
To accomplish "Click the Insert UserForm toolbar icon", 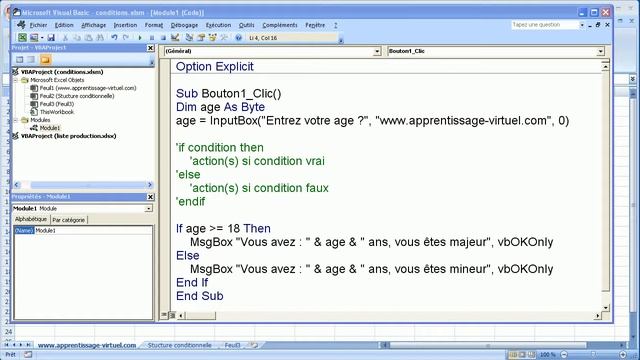I will [34, 38].
